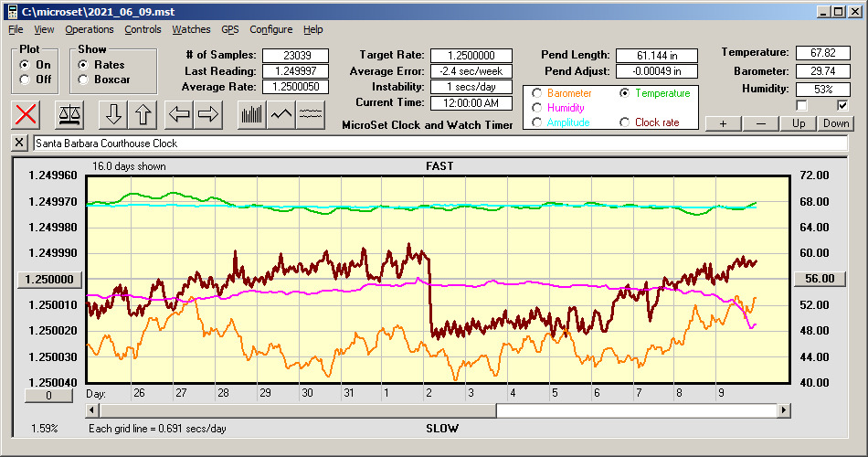Click the right arrow toolbar icon
Image resolution: width=868 pixels, height=457 pixels.
208,114
